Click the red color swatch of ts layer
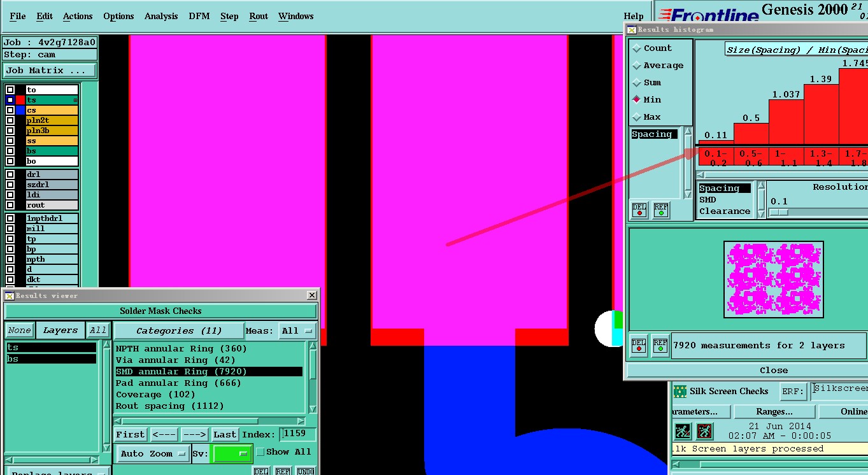 (21, 100)
